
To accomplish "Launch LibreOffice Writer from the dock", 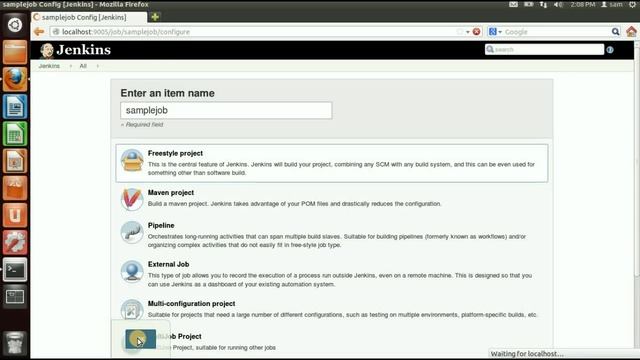I will [x=15, y=107].
